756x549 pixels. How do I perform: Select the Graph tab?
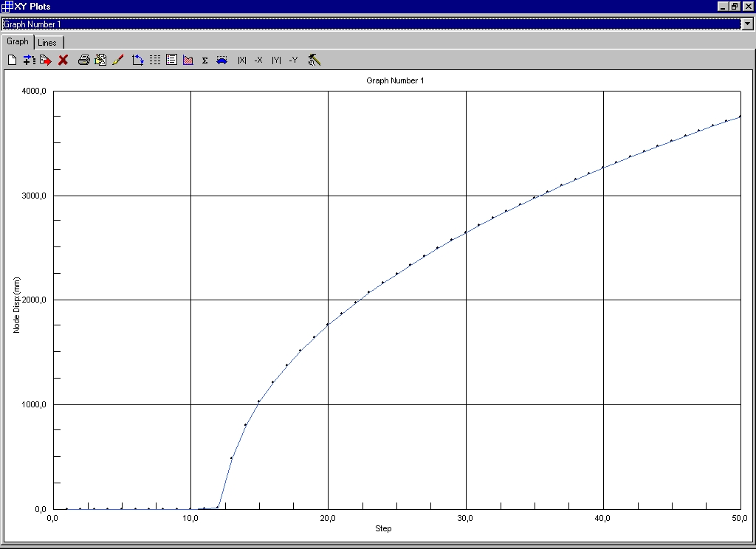point(18,41)
